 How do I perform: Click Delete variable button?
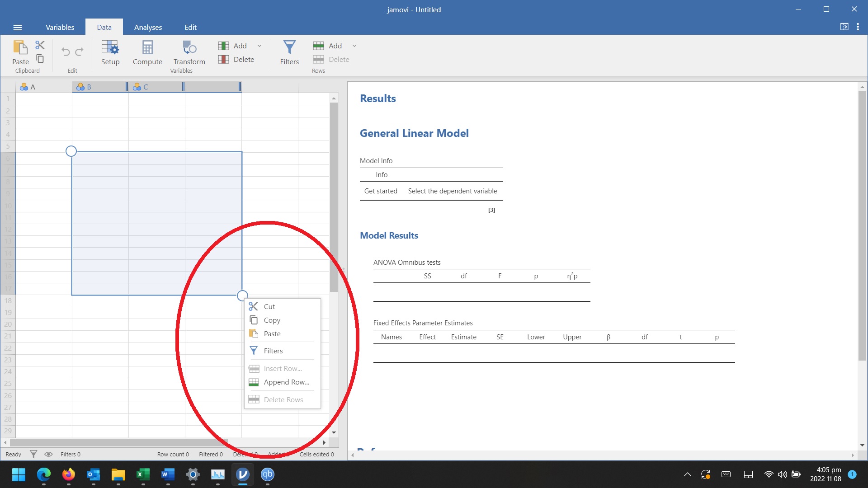tap(236, 59)
